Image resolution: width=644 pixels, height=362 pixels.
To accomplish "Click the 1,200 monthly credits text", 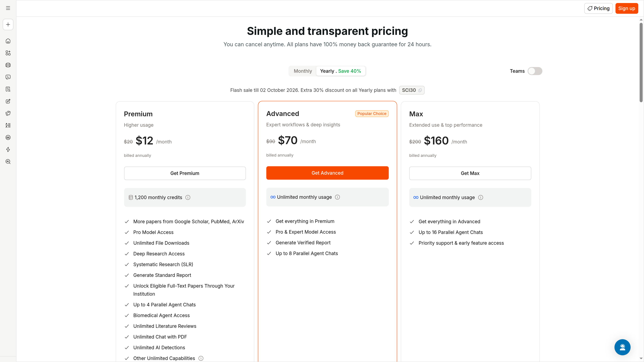I will (x=158, y=197).
